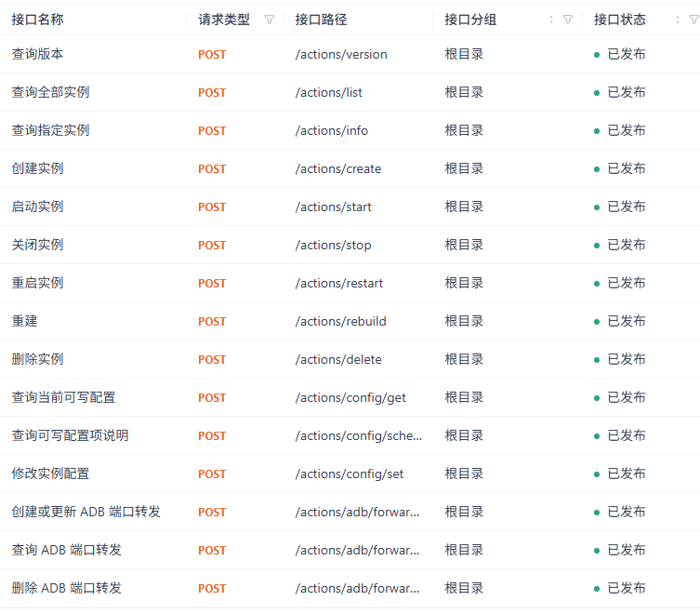The height and width of the screenshot is (614, 700).
Task: Open the 关闭实例 interface
Action: pos(37,245)
